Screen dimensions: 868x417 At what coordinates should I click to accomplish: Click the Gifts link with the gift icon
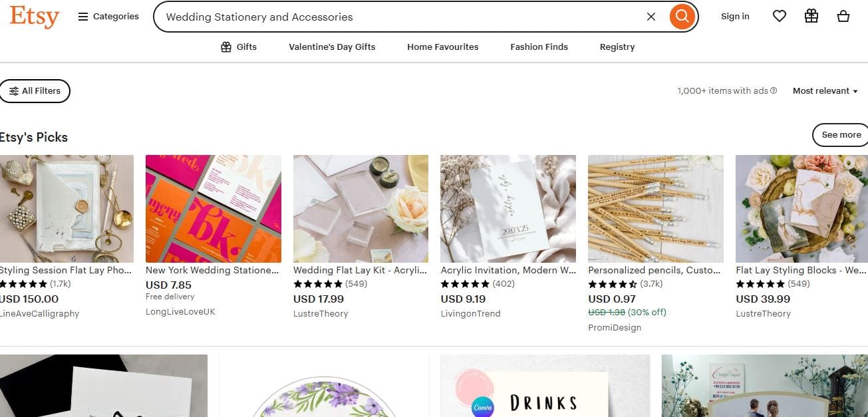tap(239, 47)
